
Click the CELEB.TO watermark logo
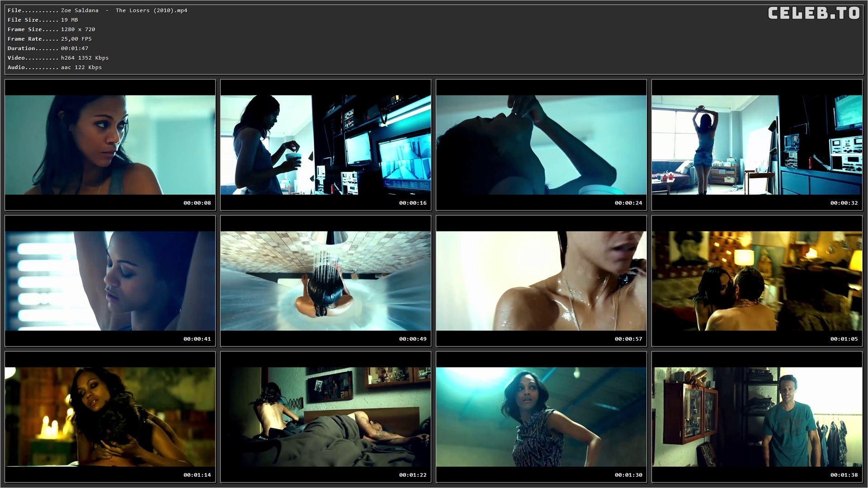[x=813, y=13]
